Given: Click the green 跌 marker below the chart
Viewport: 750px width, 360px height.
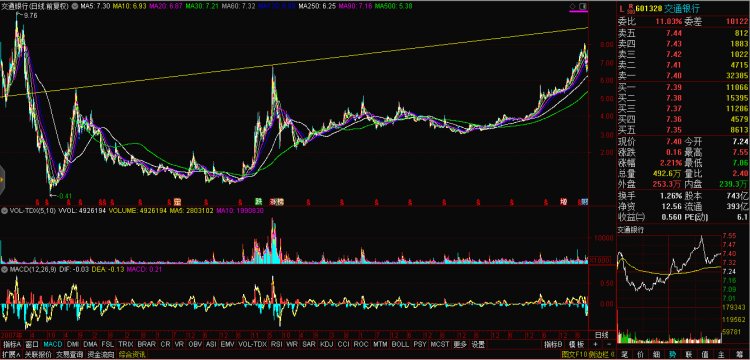Looking at the screenshot, I should pos(258,202).
